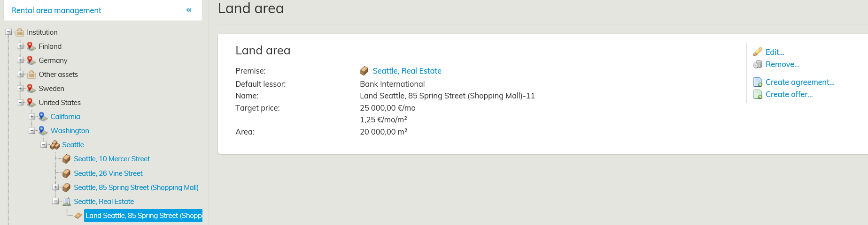Screen dimensions: 868x225
Task: Open Seattle, 10 Mercer Street in tree
Action: click(x=112, y=159)
